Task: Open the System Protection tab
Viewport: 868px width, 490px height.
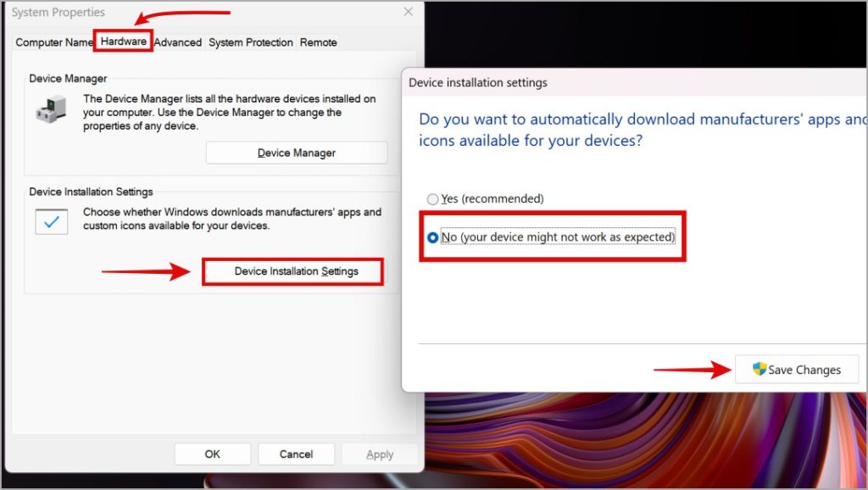Action: pyautogui.click(x=250, y=42)
